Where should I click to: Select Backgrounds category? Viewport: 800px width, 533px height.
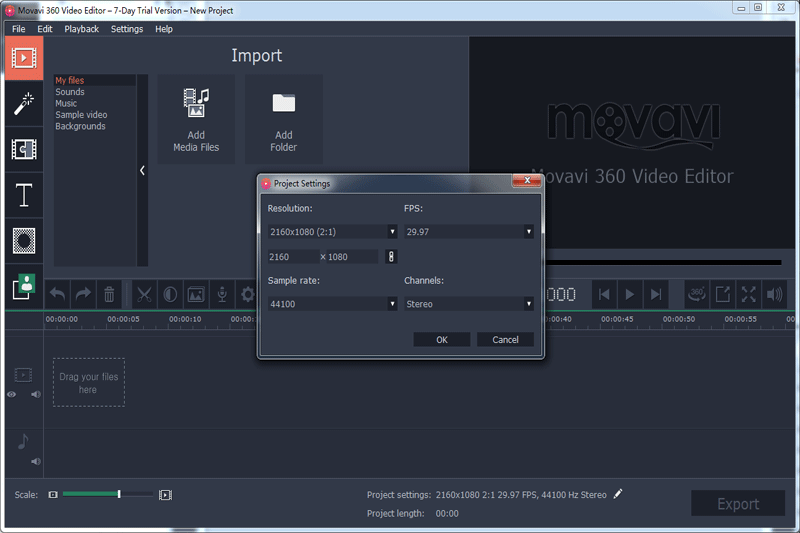pos(94,126)
